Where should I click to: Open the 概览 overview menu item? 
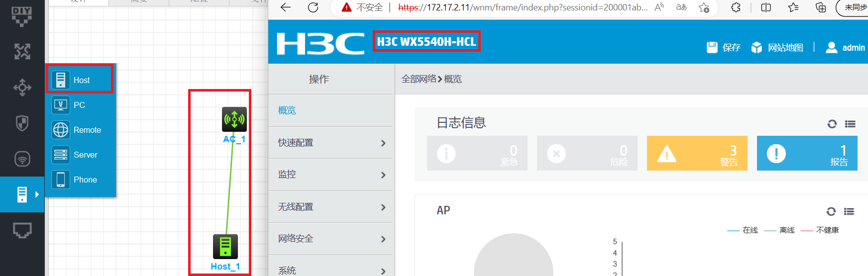coord(330,110)
